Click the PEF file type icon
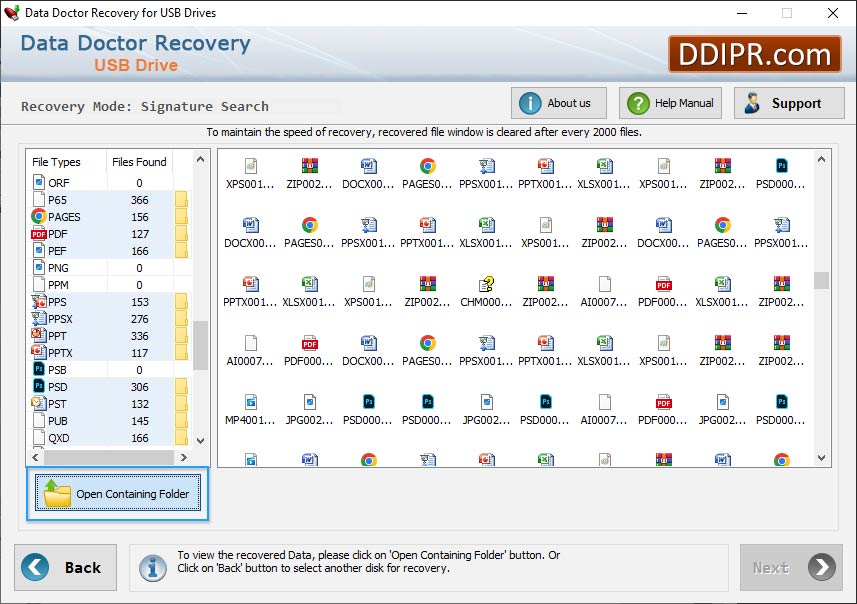The height and width of the screenshot is (604, 857). (x=39, y=251)
